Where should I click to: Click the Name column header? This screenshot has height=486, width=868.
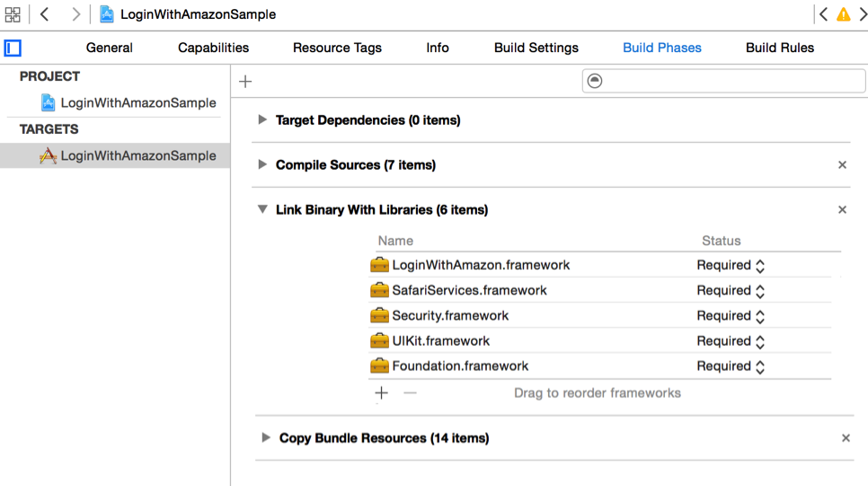tap(395, 241)
